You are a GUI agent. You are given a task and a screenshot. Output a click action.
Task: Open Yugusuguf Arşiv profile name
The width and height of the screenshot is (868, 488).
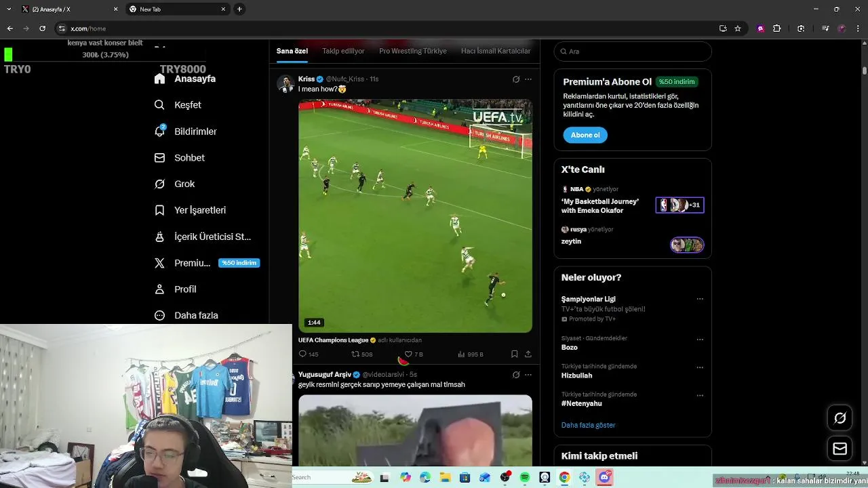325,375
